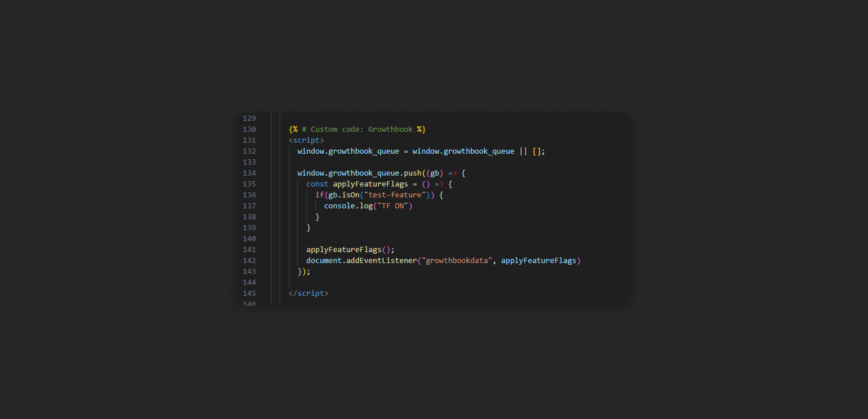Image resolution: width=868 pixels, height=419 pixels.
Task: Click the const keyword on line 135
Action: 317,184
